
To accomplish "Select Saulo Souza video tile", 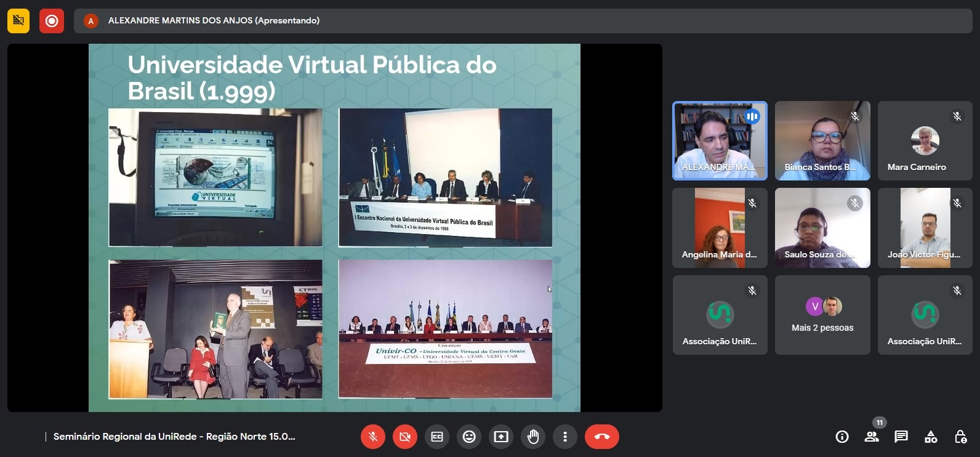I will point(822,228).
